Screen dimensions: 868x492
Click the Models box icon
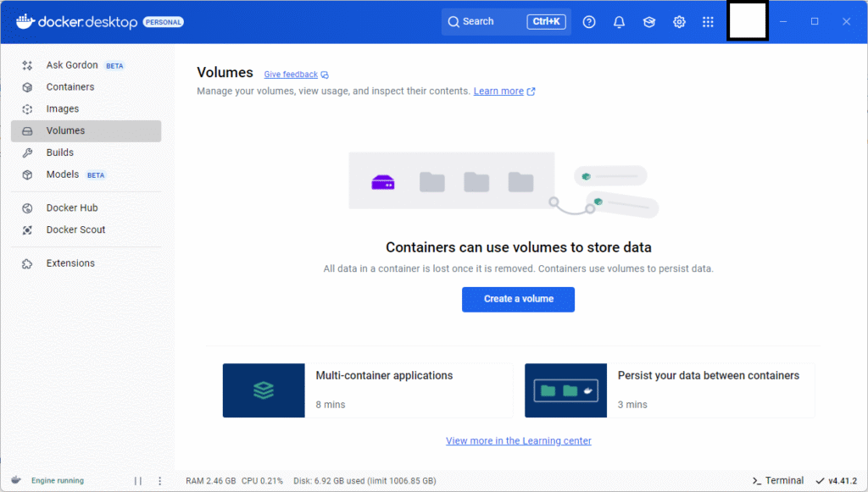pyautogui.click(x=27, y=174)
